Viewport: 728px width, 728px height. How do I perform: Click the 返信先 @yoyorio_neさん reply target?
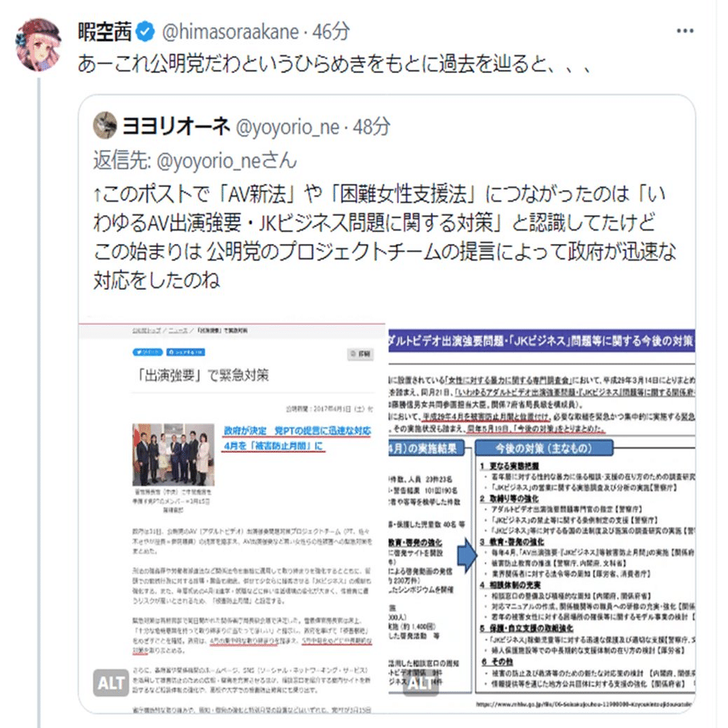[194, 161]
